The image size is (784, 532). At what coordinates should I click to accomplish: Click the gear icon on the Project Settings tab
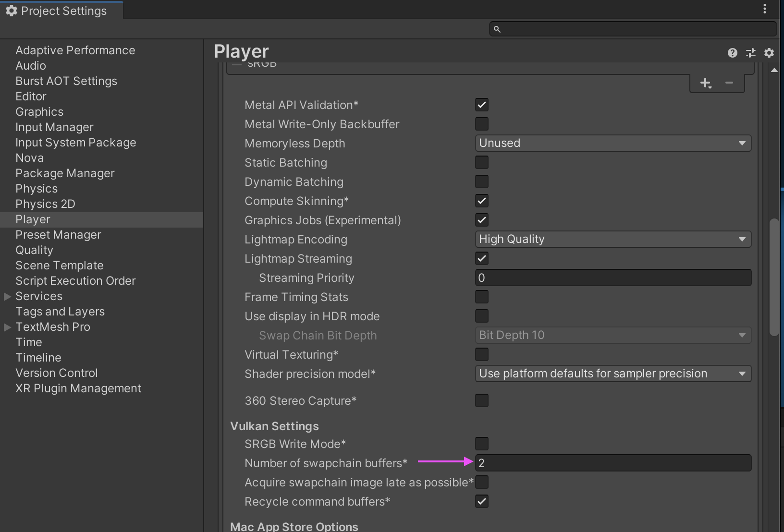pos(12,10)
